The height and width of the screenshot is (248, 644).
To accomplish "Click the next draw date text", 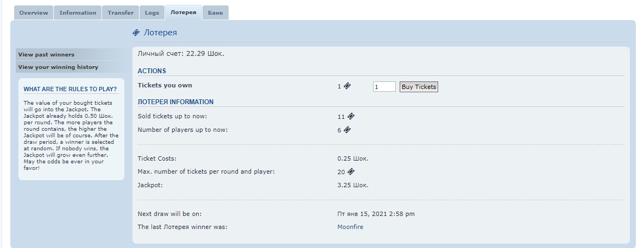I will (x=376, y=214).
